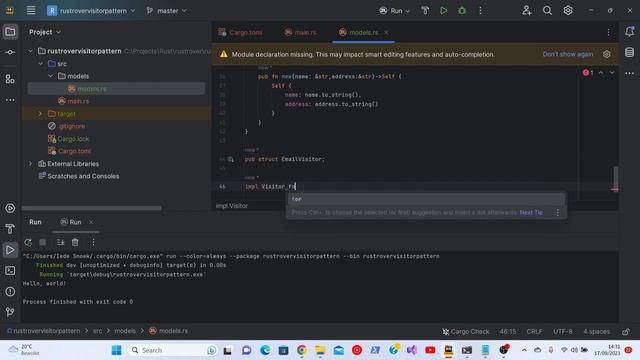Open master branch dropdown
640x360 pixels.
tap(167, 11)
